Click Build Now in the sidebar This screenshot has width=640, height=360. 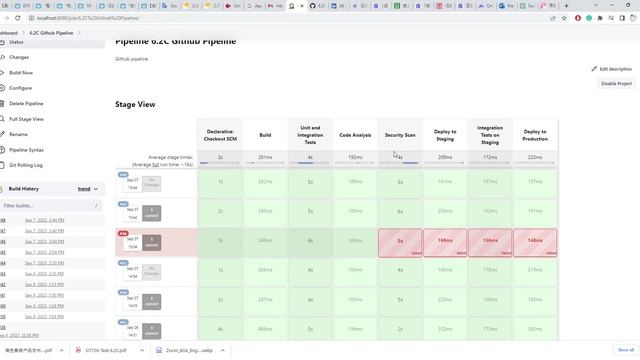tap(21, 73)
